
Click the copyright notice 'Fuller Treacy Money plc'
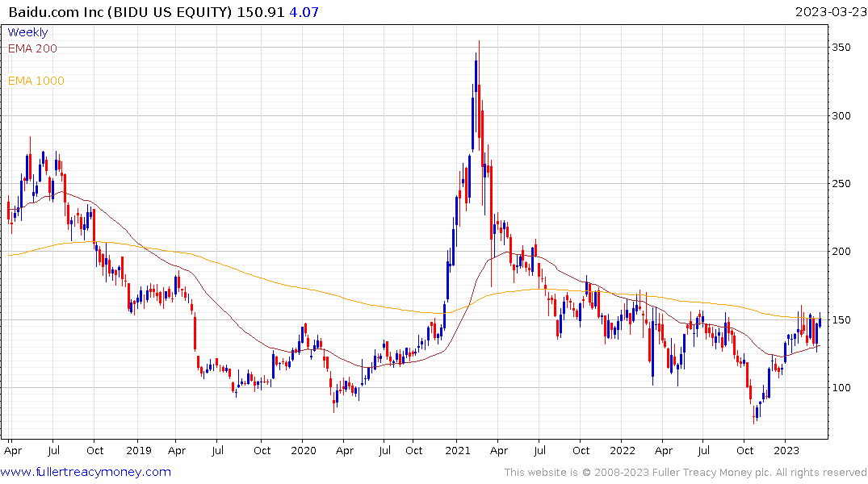click(x=712, y=473)
